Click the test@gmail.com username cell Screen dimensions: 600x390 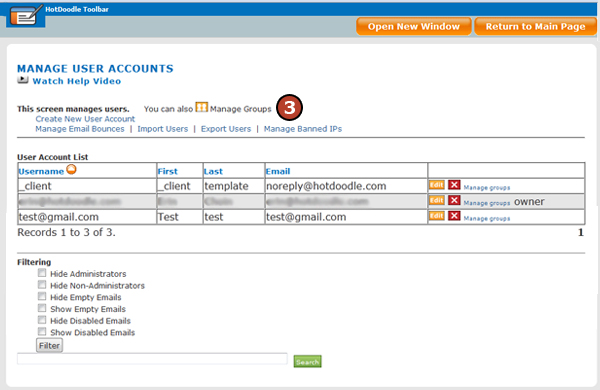[x=87, y=217]
